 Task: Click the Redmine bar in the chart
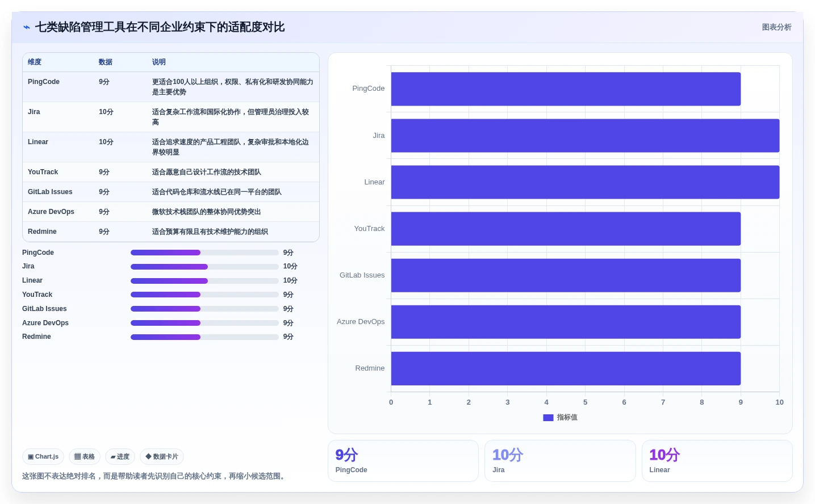(566, 368)
